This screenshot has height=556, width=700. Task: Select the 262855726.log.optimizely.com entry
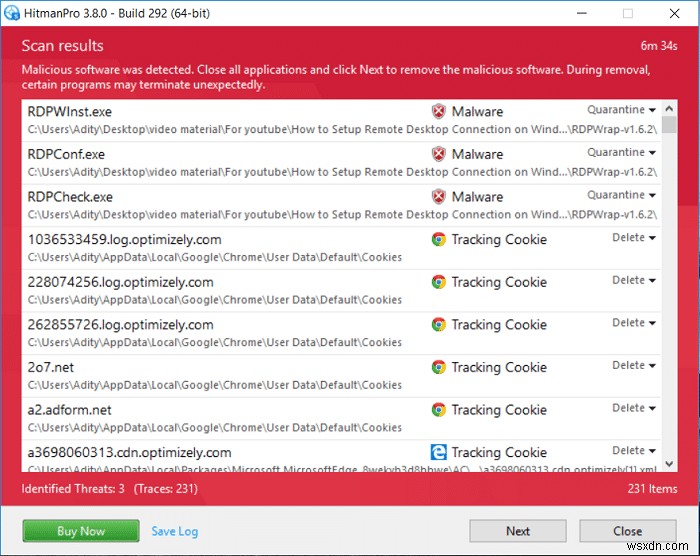[121, 325]
